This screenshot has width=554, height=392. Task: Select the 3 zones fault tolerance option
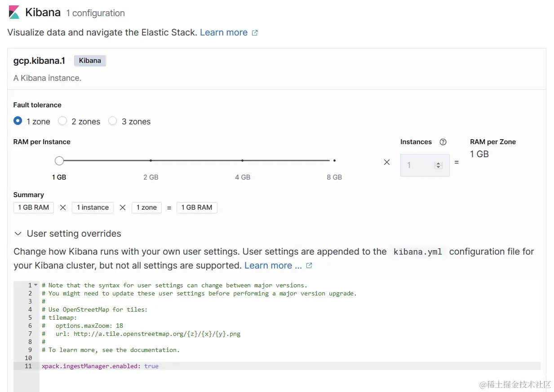click(113, 121)
